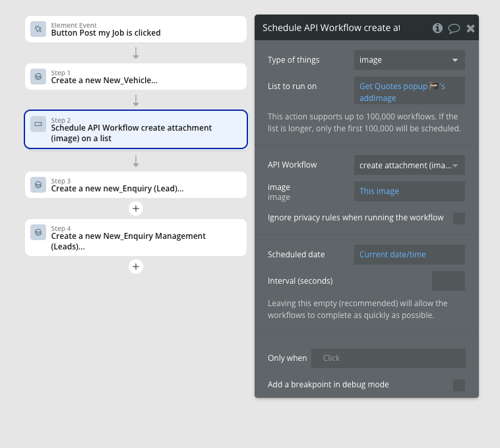Click the This image expression

pyautogui.click(x=379, y=191)
